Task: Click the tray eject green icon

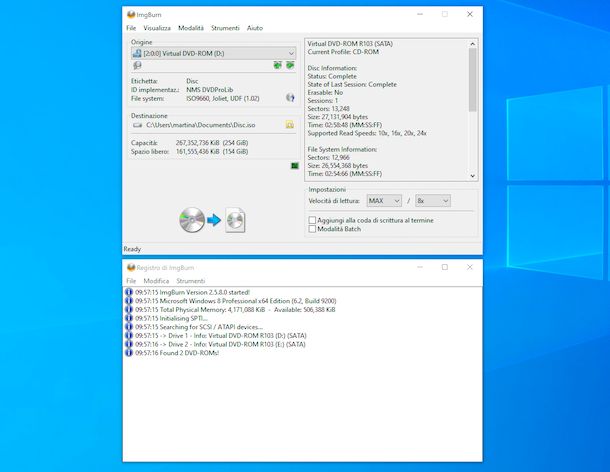Action: click(x=277, y=65)
